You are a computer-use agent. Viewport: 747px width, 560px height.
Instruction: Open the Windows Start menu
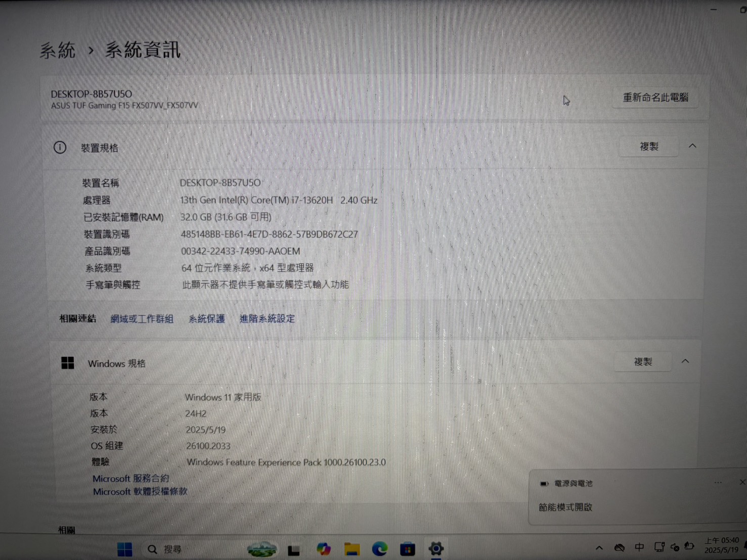(124, 549)
